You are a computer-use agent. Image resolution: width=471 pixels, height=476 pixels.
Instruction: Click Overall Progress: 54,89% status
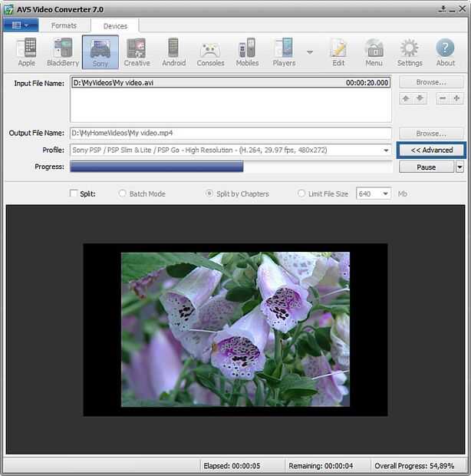click(414, 466)
